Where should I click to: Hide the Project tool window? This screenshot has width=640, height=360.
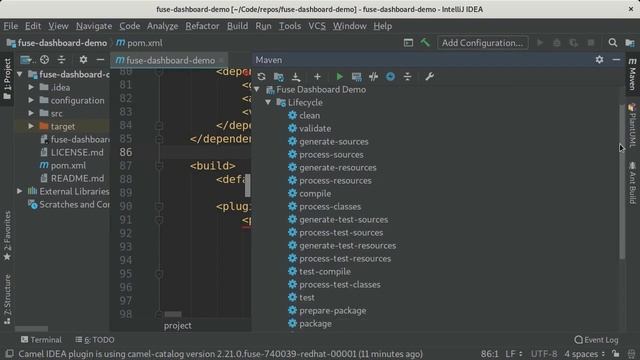pyautogui.click(x=100, y=60)
